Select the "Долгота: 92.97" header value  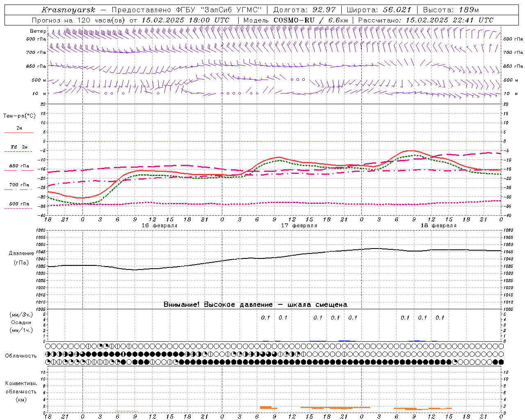click(304, 9)
